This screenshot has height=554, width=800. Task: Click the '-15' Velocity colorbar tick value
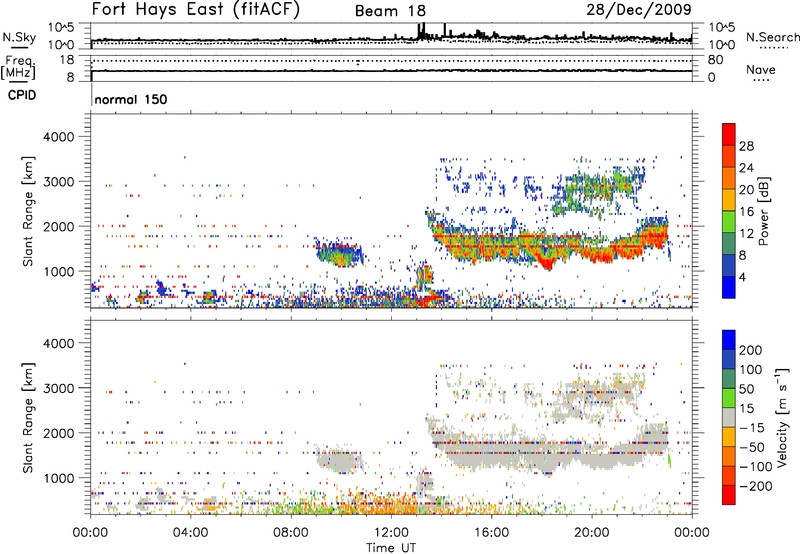click(751, 428)
